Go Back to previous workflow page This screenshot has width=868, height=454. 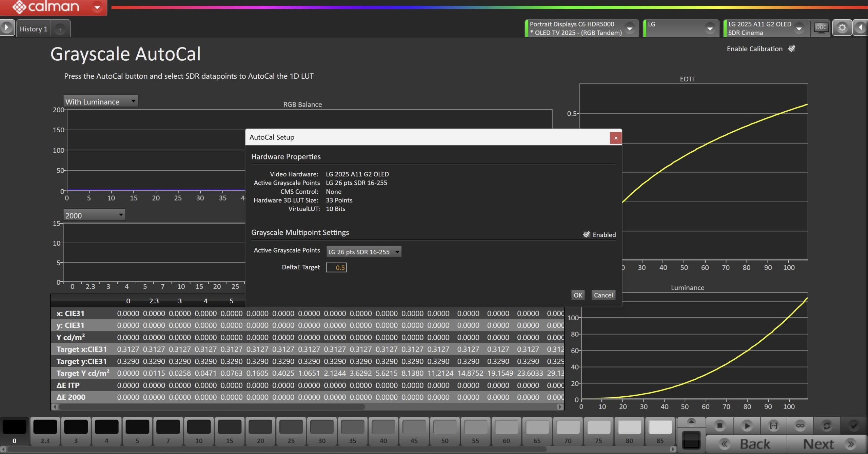click(x=746, y=444)
